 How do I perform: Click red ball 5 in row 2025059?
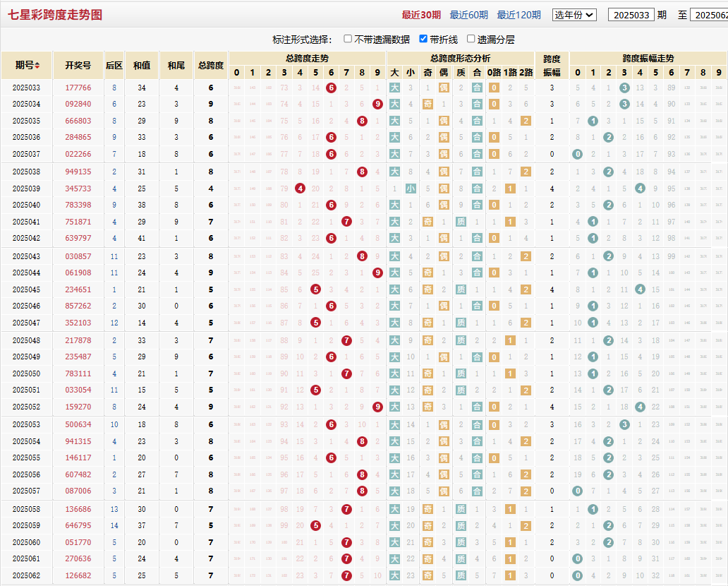click(x=316, y=525)
